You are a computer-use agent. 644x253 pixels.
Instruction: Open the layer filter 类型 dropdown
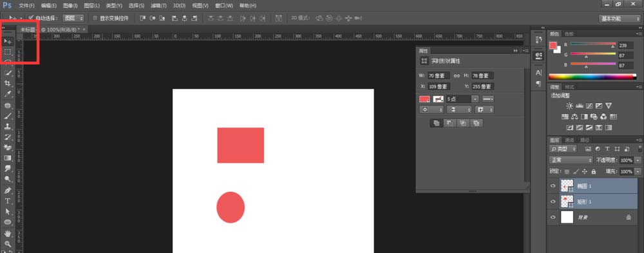point(563,149)
